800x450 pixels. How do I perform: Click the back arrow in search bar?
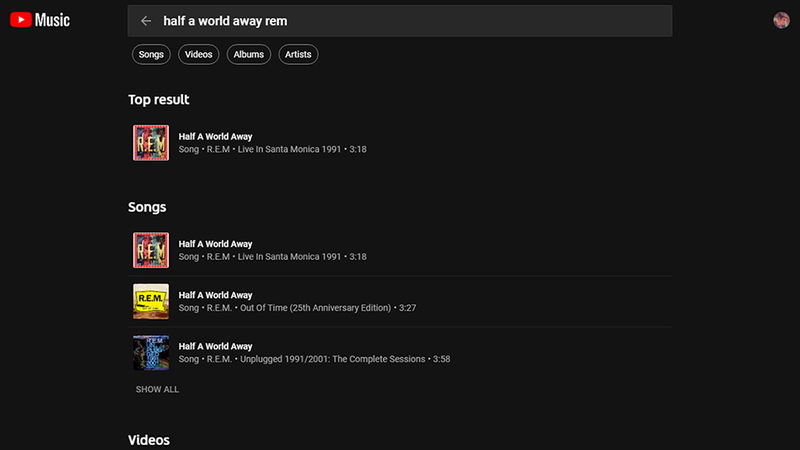point(146,21)
